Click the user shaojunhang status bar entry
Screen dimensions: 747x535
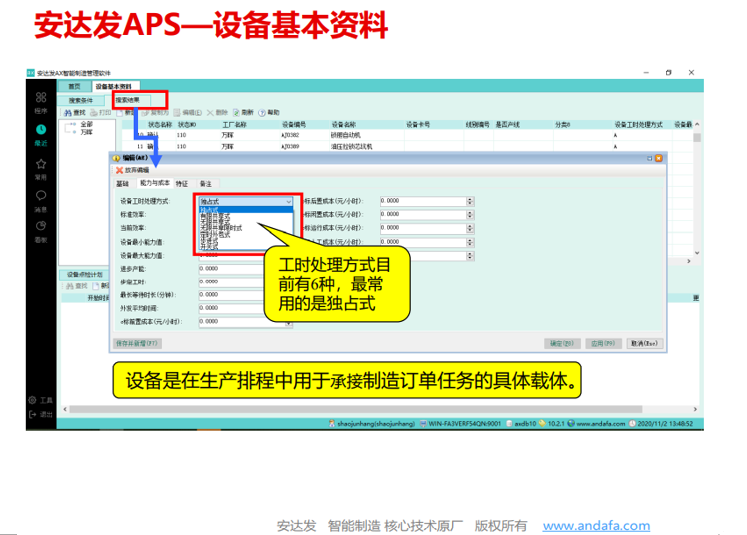(372, 424)
